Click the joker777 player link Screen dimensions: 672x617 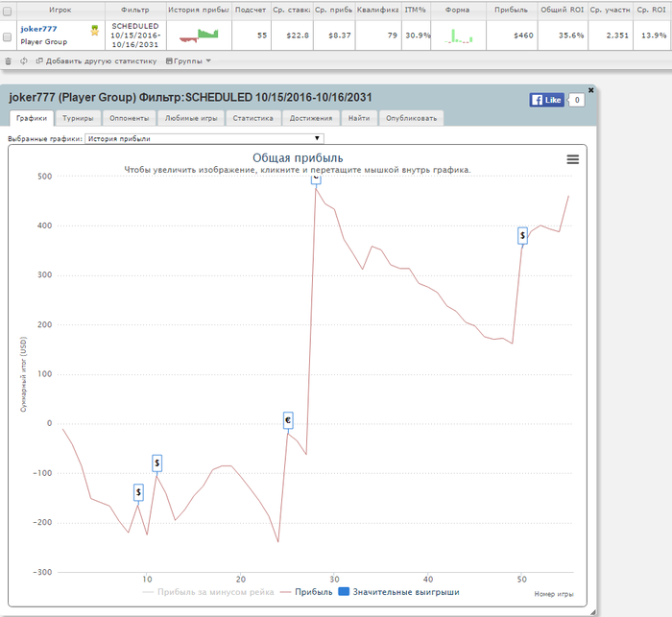tap(38, 29)
